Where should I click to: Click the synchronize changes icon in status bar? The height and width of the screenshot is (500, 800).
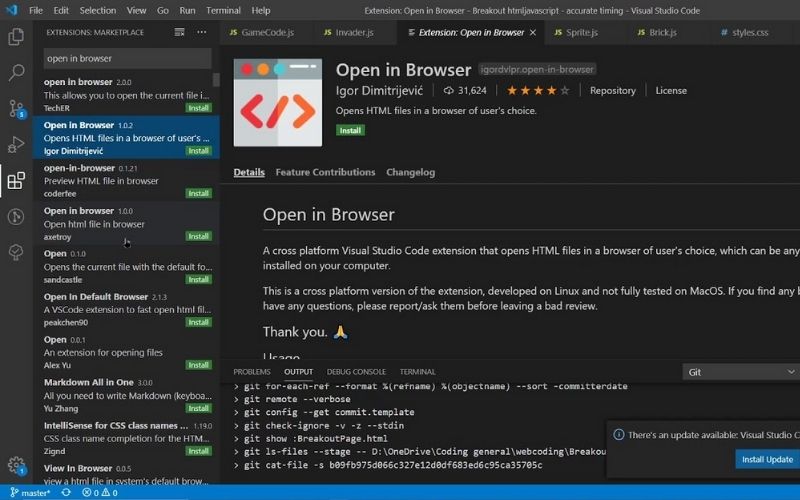66,493
